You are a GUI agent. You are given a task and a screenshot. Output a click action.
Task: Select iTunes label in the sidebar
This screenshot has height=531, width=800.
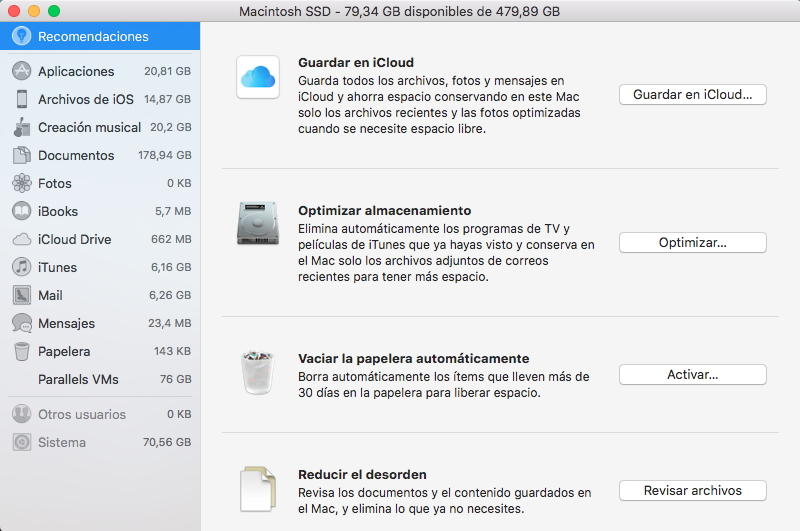click(57, 267)
